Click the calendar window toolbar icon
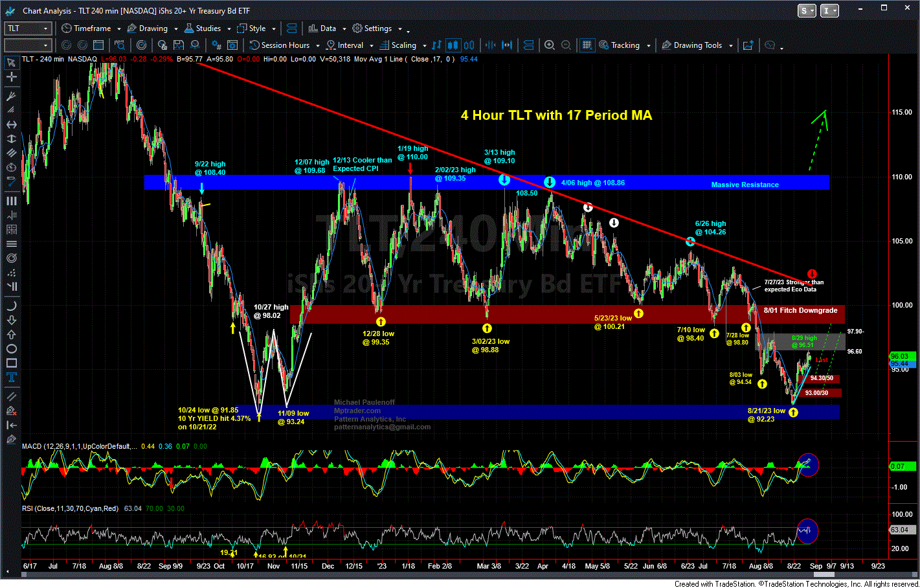Image resolution: width=920 pixels, height=588 pixels. coord(98,45)
